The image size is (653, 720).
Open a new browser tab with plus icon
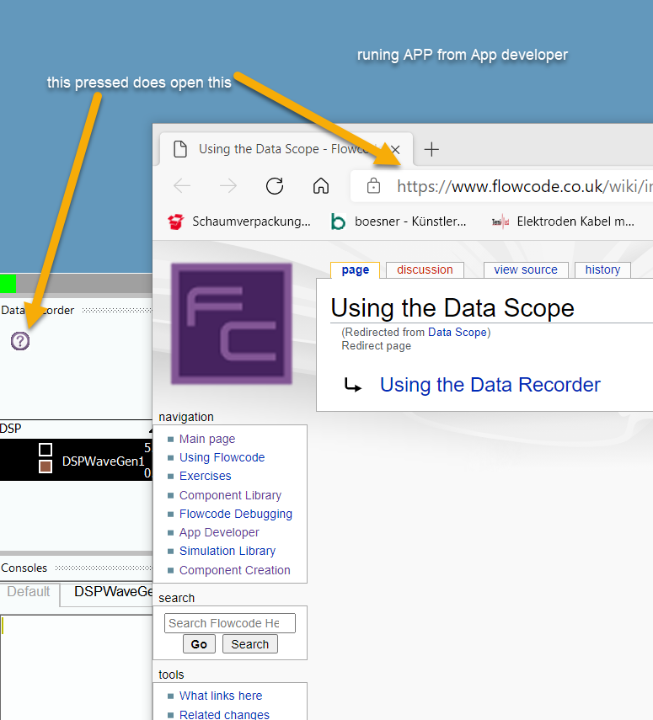coord(431,149)
